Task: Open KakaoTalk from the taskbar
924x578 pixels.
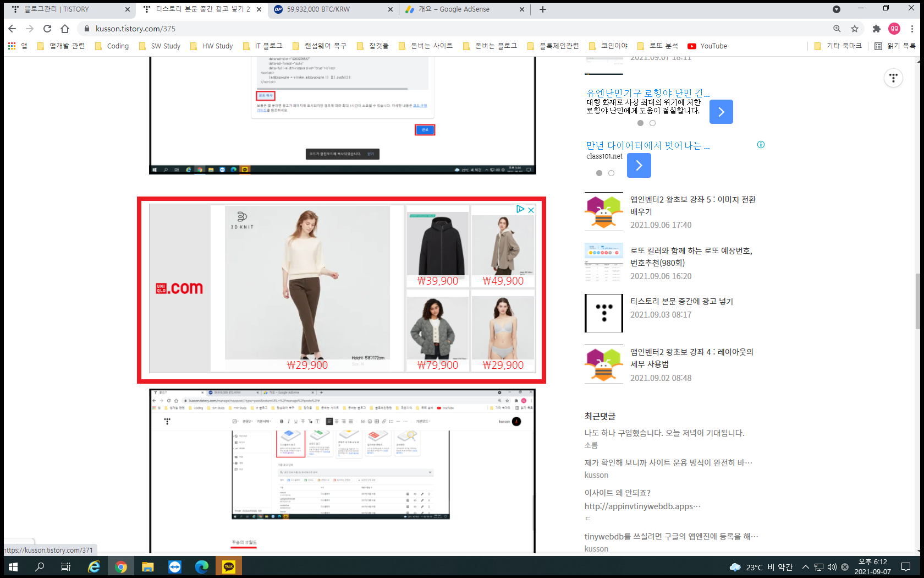Action: click(229, 566)
